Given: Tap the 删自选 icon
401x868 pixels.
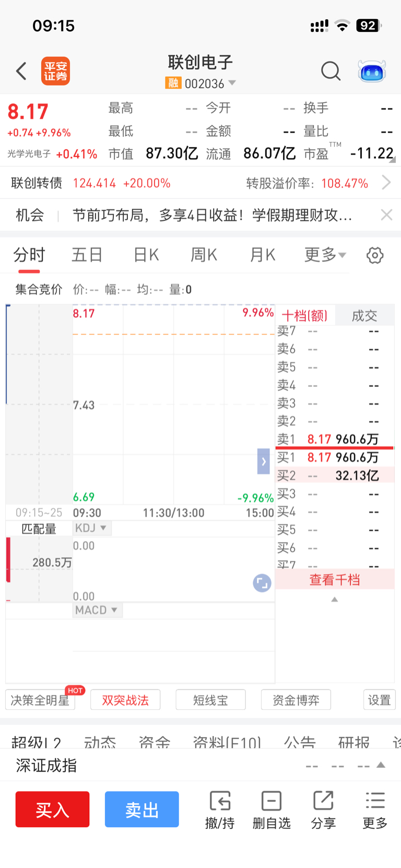Looking at the screenshot, I should (271, 810).
